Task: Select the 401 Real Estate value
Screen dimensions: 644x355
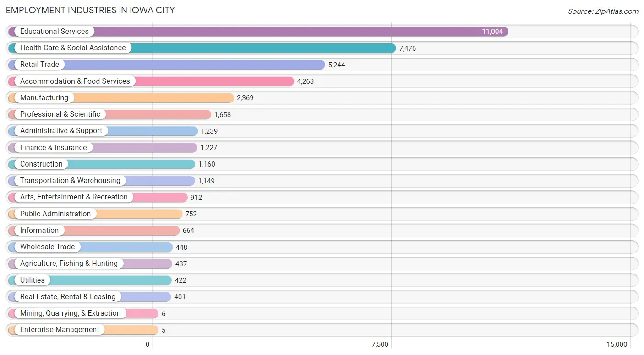Action: click(180, 297)
